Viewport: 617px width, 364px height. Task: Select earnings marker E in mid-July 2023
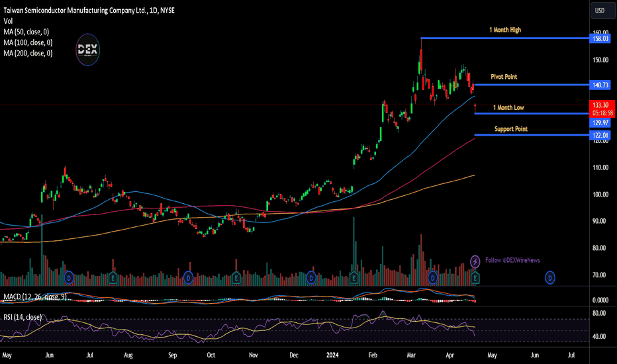(x=113, y=278)
